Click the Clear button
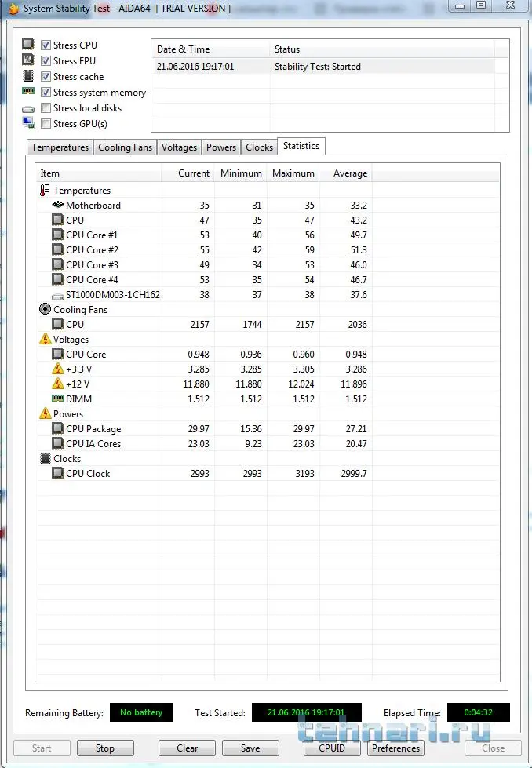 point(187,748)
